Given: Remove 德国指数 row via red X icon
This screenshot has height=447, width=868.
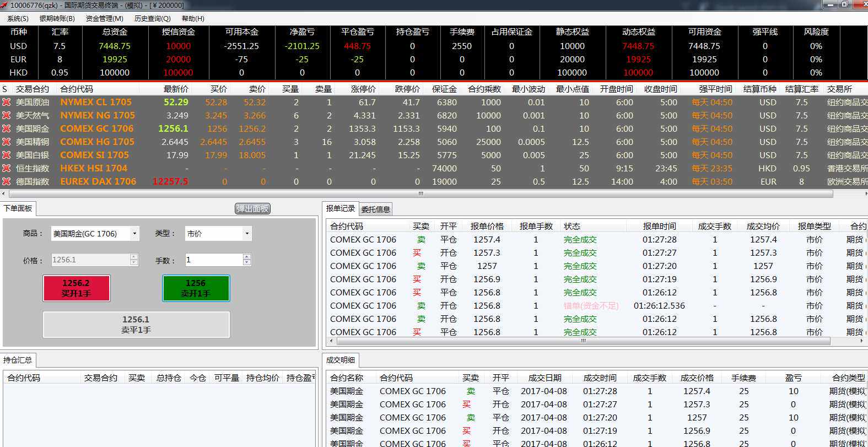Looking at the screenshot, I should 6,181.
